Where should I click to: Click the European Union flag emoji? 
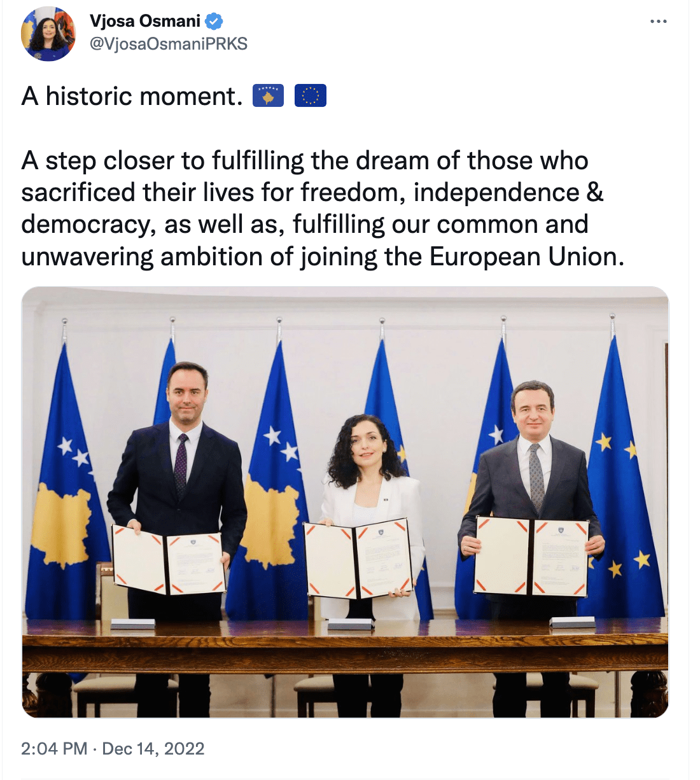tap(311, 96)
